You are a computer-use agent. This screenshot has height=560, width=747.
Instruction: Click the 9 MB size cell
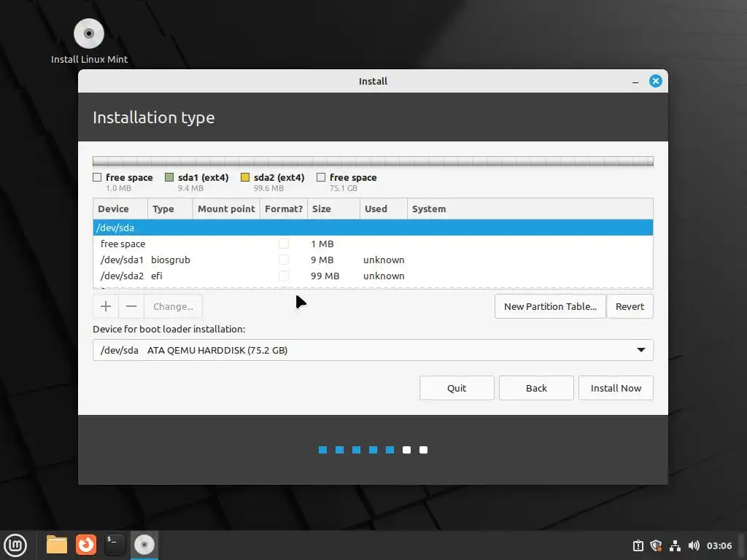(x=322, y=260)
